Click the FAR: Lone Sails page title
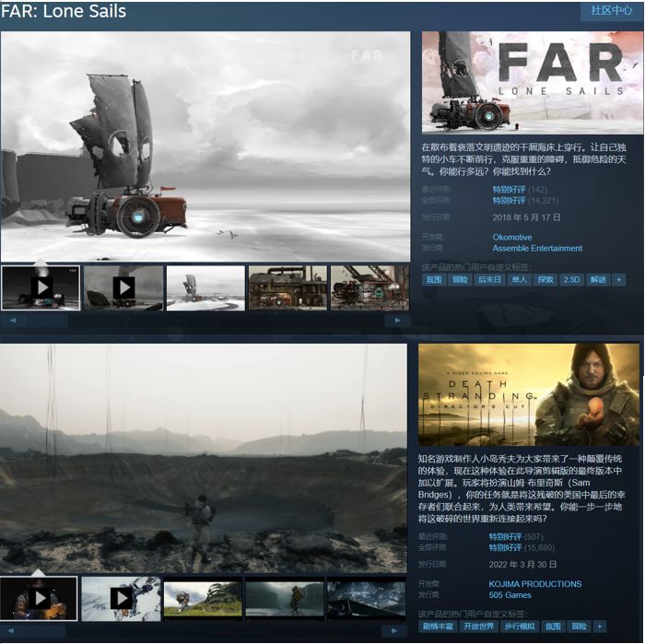The width and height of the screenshot is (645, 644). click(64, 11)
